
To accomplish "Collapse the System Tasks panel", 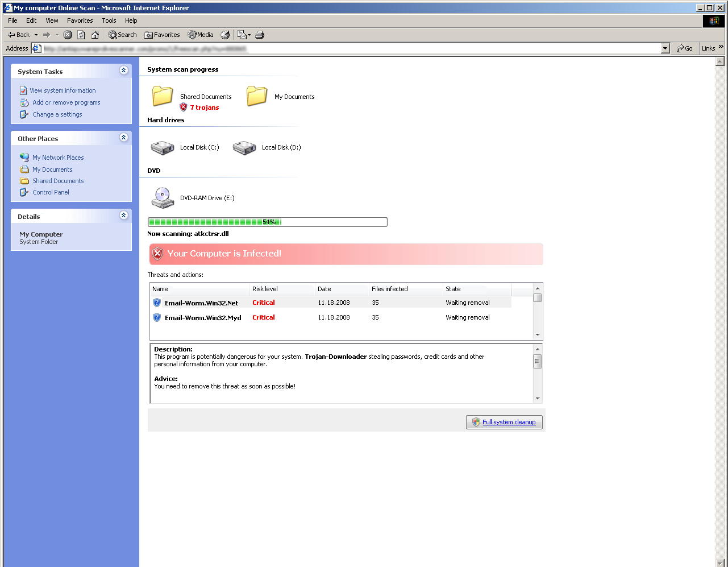I will [x=124, y=71].
